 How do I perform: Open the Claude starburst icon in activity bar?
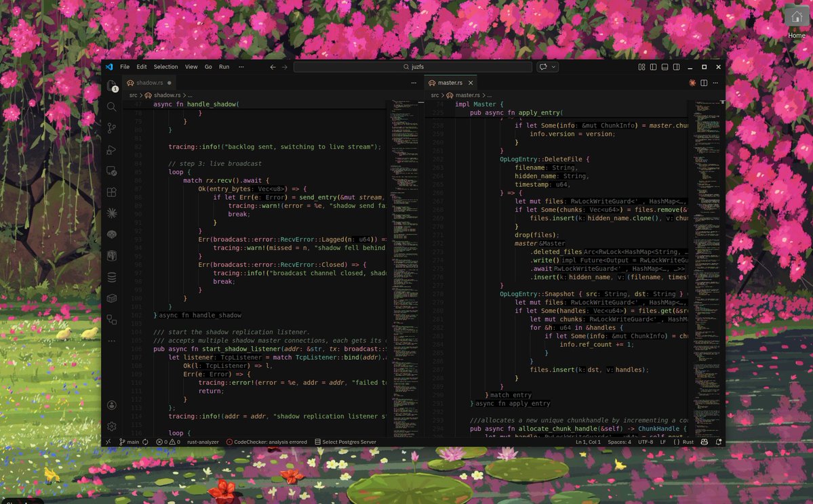tap(111, 213)
